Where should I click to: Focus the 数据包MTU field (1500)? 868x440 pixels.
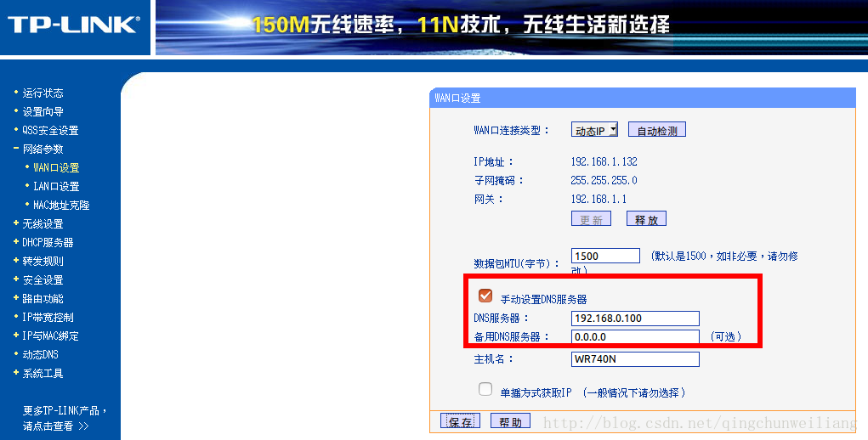tap(605, 256)
